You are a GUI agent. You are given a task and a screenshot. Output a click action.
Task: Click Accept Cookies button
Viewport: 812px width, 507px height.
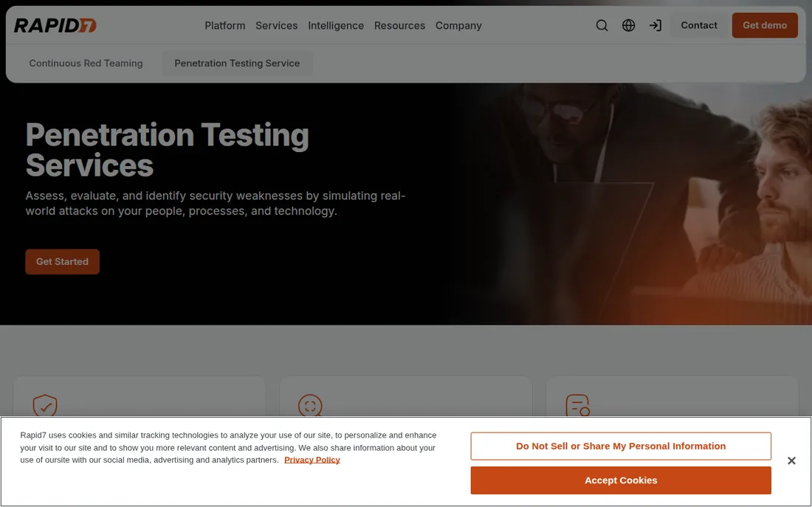coord(620,480)
